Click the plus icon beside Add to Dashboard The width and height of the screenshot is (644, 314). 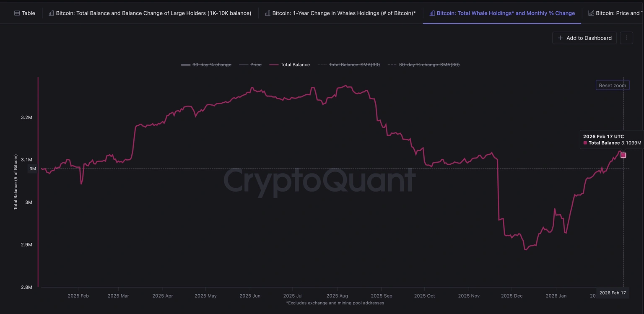[560, 38]
